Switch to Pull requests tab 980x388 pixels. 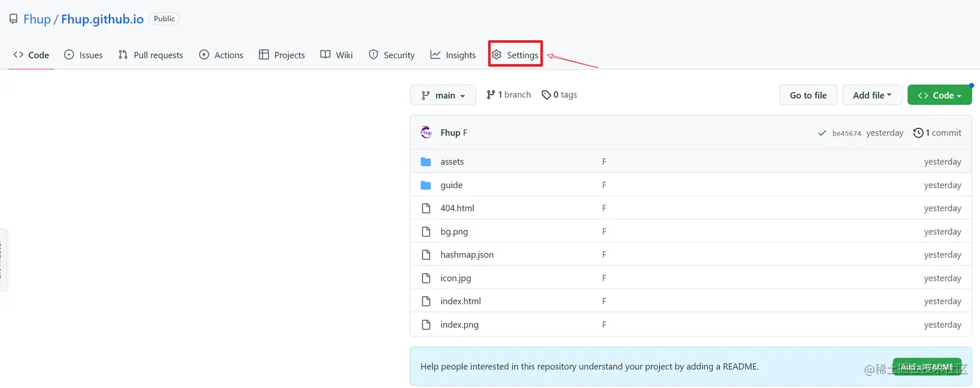[150, 55]
